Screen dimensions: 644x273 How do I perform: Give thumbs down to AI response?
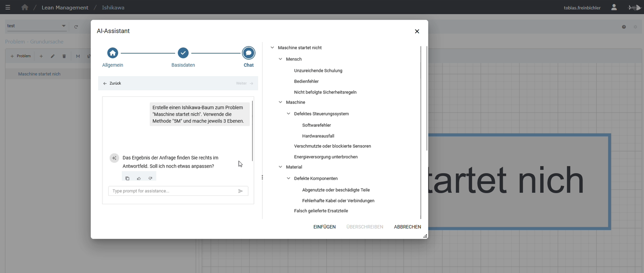[x=150, y=178]
